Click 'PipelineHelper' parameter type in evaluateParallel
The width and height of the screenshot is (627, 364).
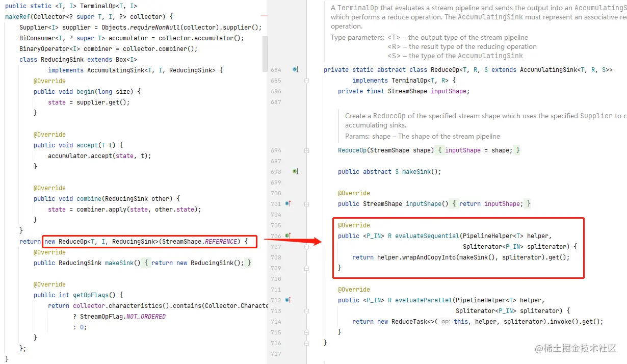(481, 300)
